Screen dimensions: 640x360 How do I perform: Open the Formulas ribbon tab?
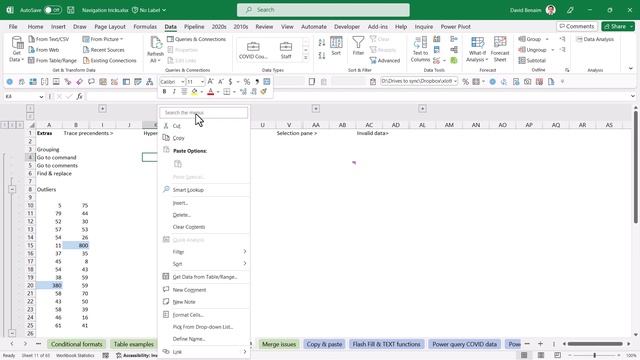[145, 27]
